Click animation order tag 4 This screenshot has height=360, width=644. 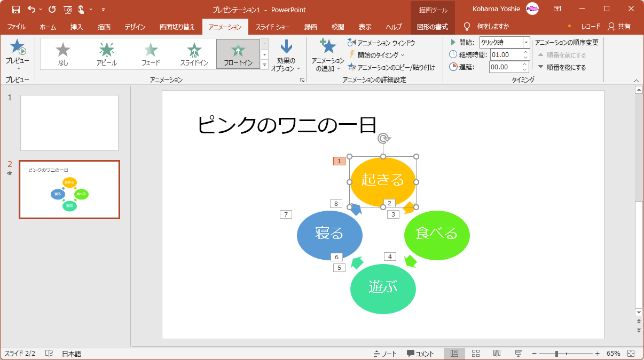click(390, 257)
